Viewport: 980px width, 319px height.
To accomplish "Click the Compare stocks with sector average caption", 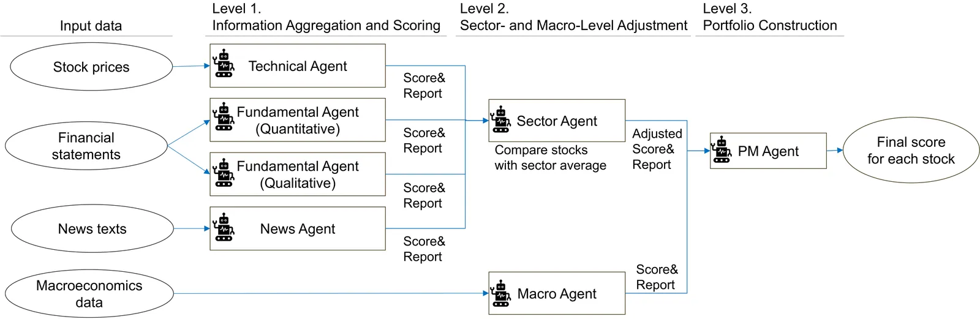I will (550, 158).
